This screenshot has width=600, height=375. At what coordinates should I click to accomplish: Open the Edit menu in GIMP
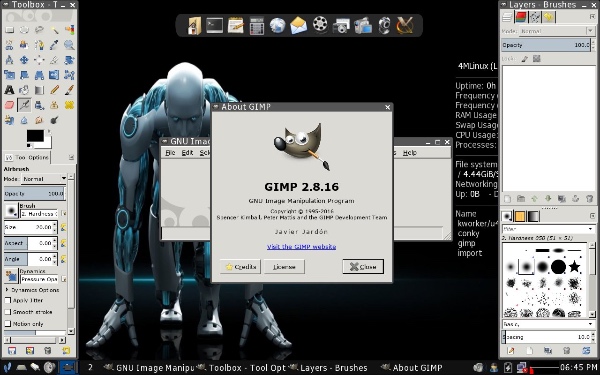187,153
